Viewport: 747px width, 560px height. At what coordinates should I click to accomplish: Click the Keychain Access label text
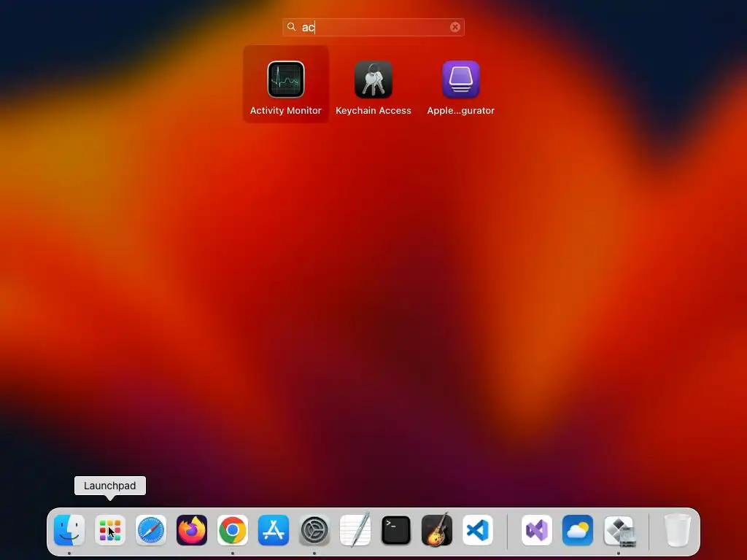pyautogui.click(x=373, y=111)
